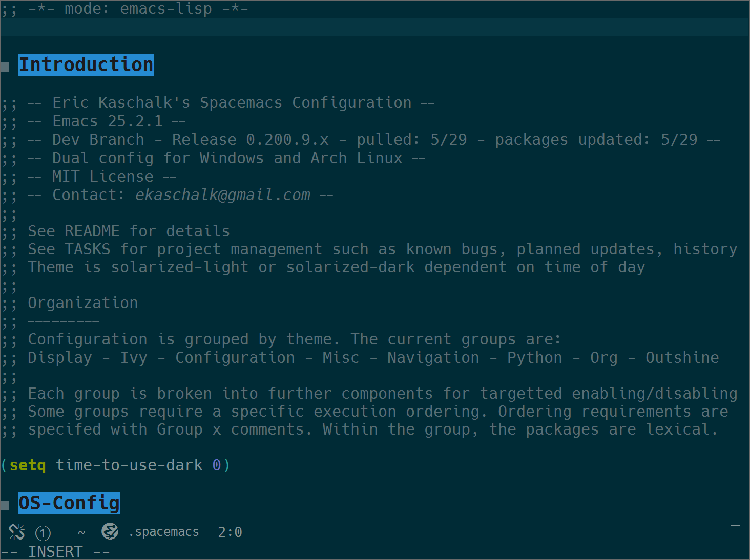Click the circled window number 1 indicator
750x560 pixels.
43,533
